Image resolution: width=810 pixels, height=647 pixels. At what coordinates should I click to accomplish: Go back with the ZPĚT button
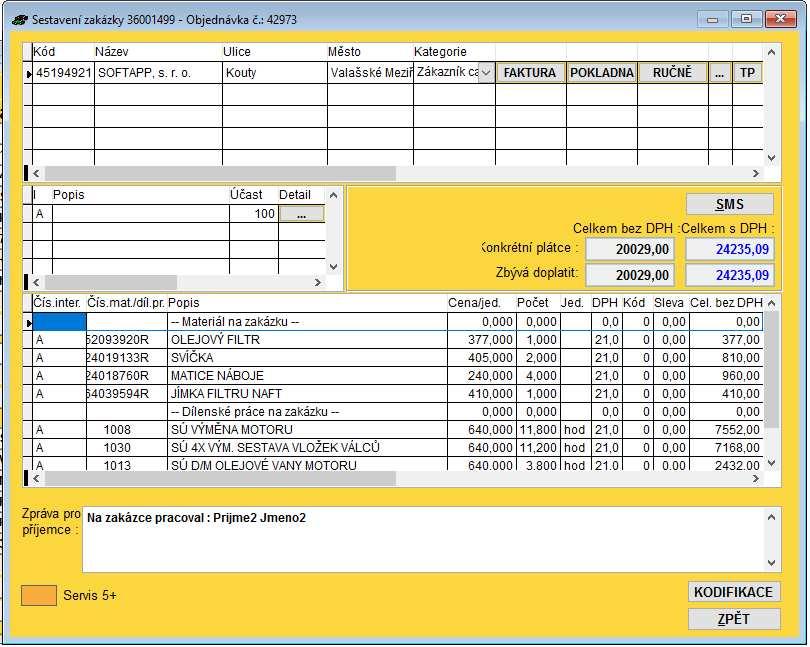[x=734, y=619]
